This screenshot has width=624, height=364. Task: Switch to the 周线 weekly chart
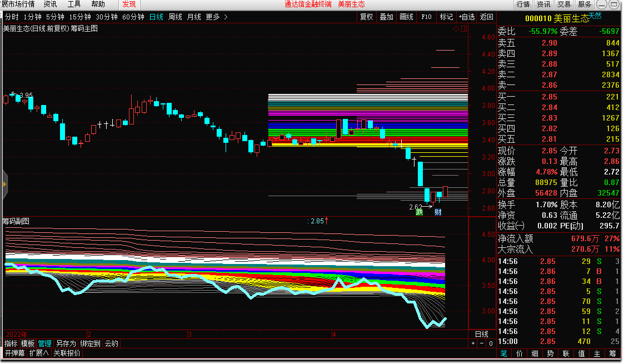tap(175, 17)
